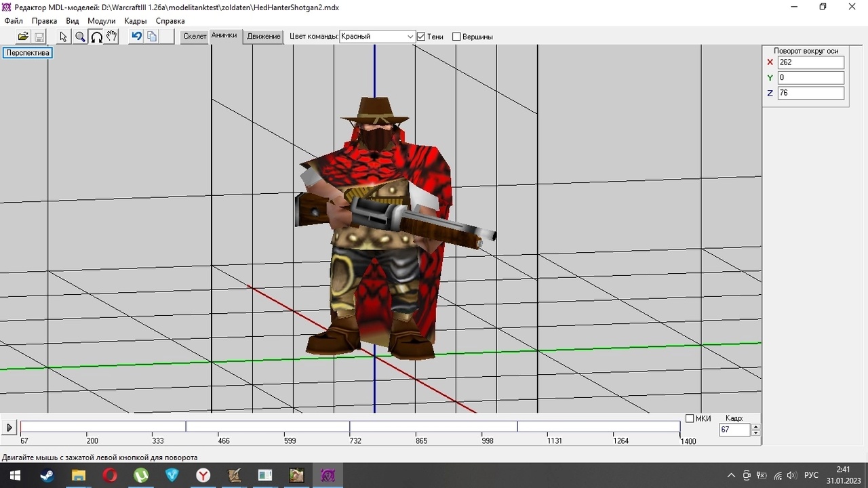Launch Opera browser from the taskbar
The height and width of the screenshot is (488, 868).
click(110, 475)
